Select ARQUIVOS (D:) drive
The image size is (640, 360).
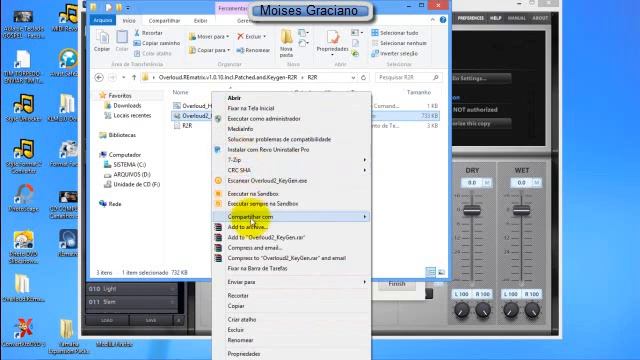(131, 174)
